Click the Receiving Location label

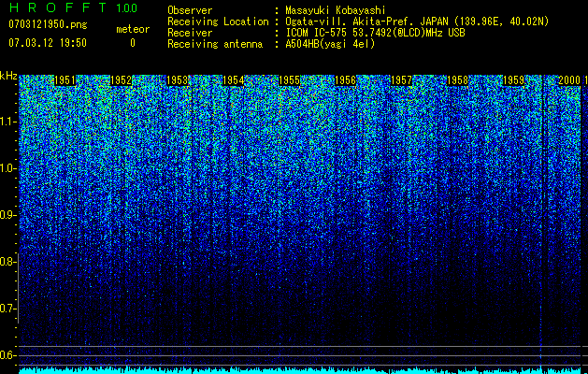pyautogui.click(x=218, y=22)
